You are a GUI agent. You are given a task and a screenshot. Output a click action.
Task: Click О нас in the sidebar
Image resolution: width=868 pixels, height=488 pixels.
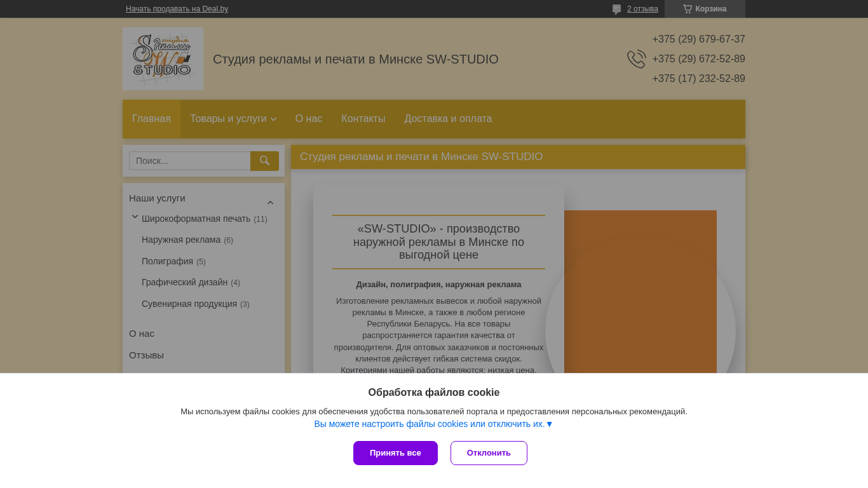coord(142,334)
